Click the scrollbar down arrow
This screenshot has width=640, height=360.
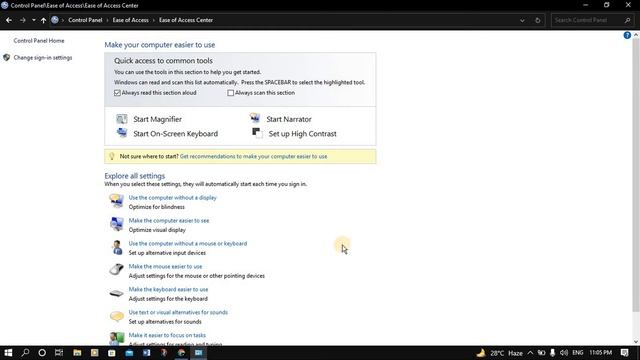(636, 342)
